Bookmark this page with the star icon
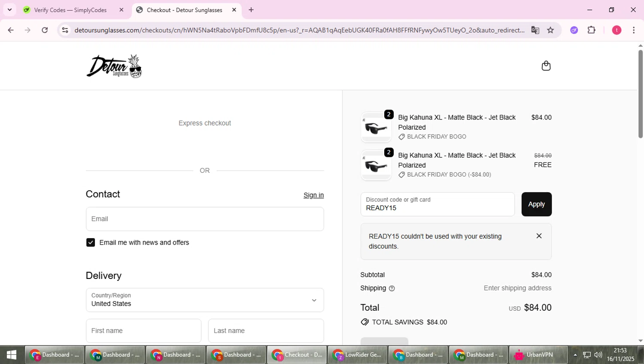 550,30
